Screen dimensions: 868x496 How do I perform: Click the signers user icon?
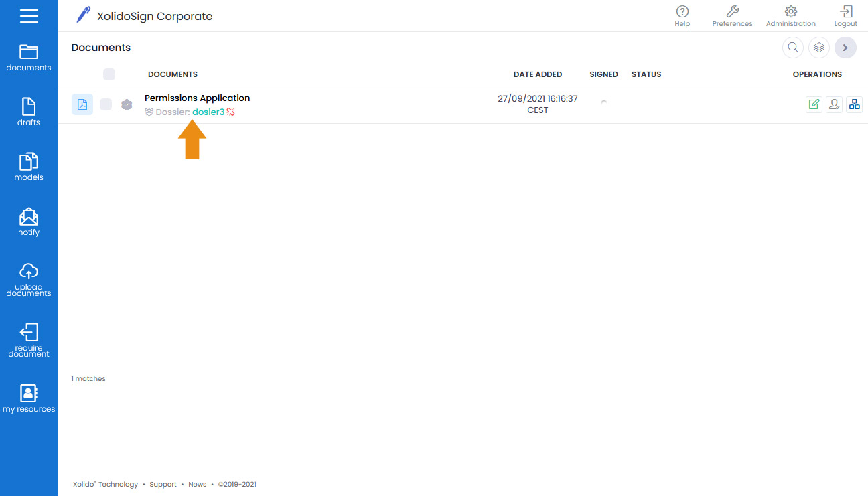[x=834, y=104]
